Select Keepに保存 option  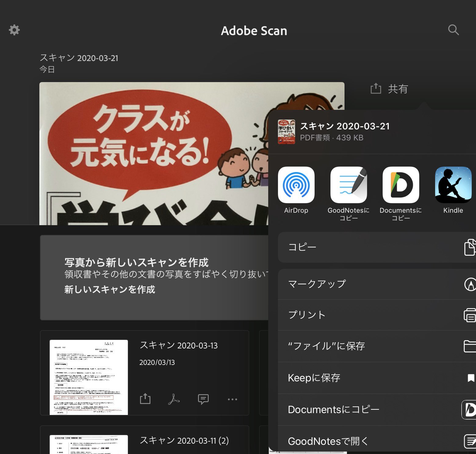tap(377, 378)
